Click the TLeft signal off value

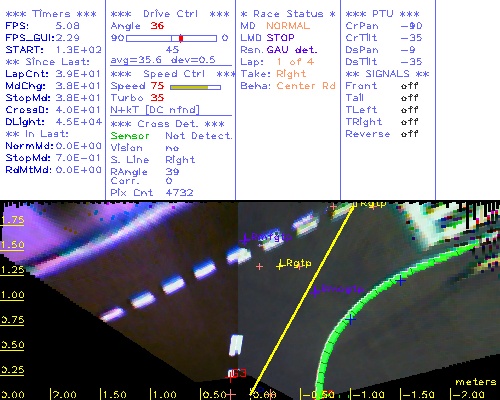pyautogui.click(x=409, y=110)
